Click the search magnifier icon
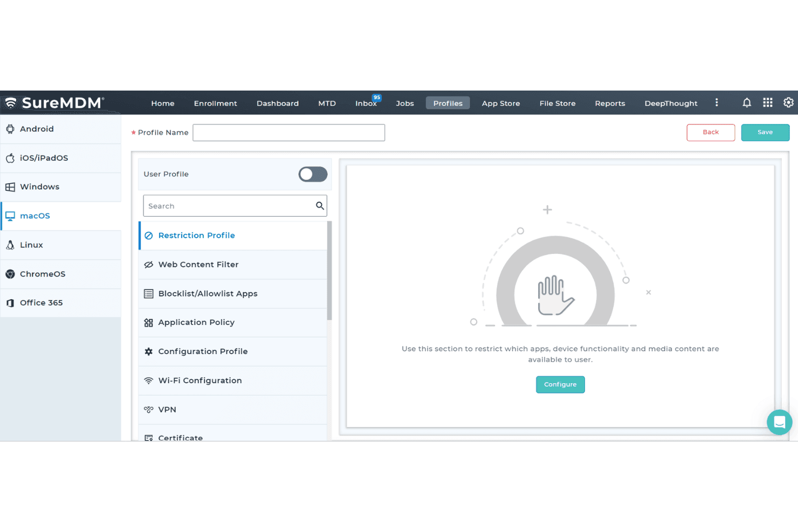 point(320,205)
